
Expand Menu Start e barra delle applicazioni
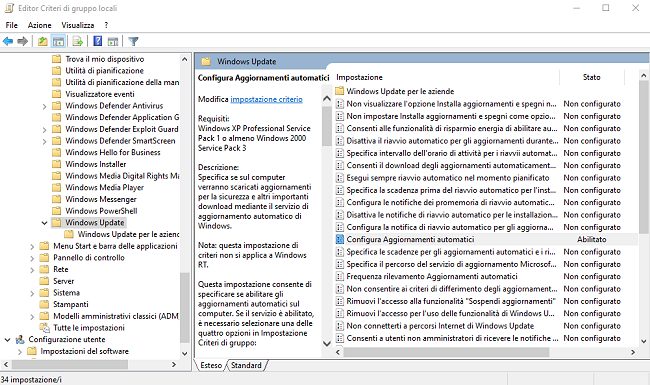click(x=32, y=247)
